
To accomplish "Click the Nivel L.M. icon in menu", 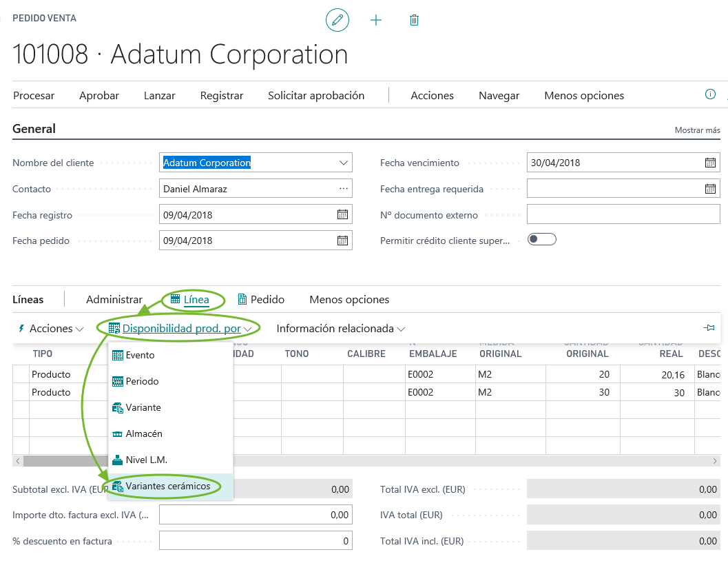I will pos(118,460).
